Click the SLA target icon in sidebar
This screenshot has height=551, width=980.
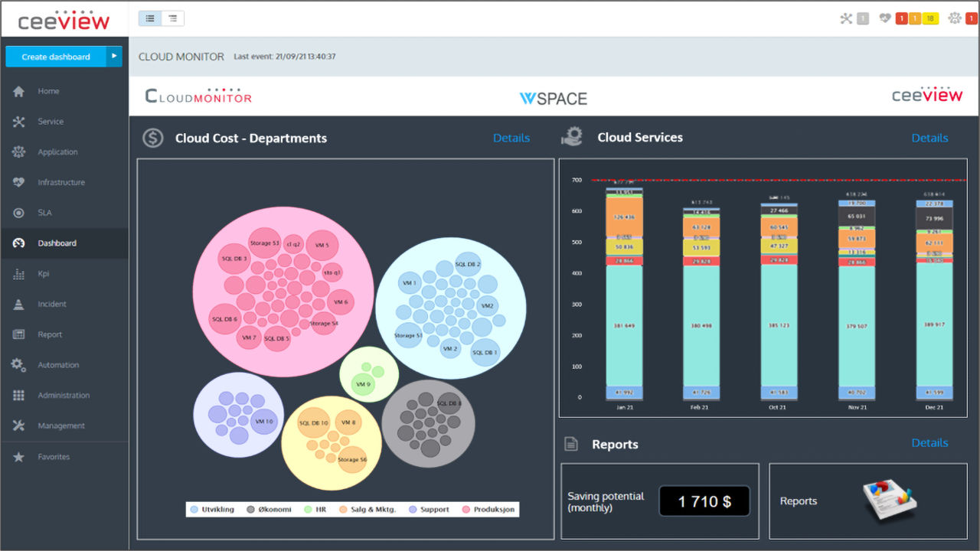coord(19,213)
